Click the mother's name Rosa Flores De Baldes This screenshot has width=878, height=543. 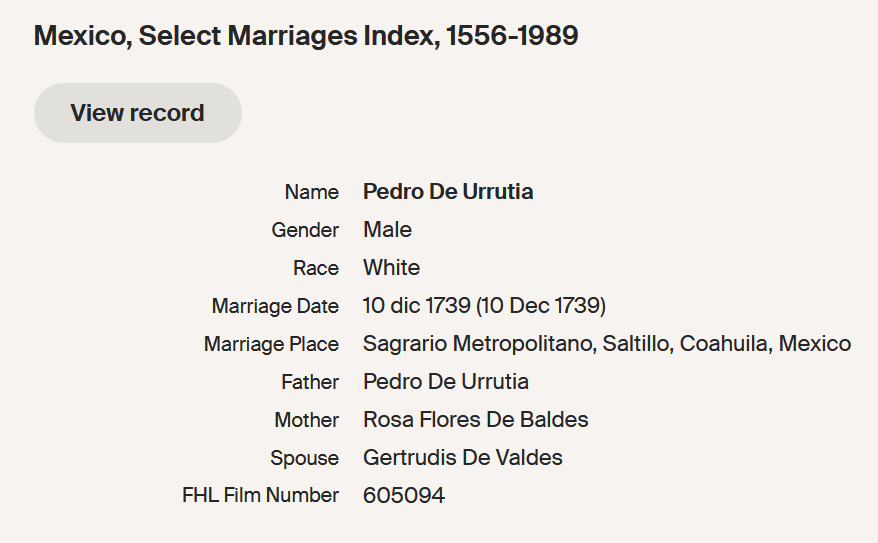(475, 420)
